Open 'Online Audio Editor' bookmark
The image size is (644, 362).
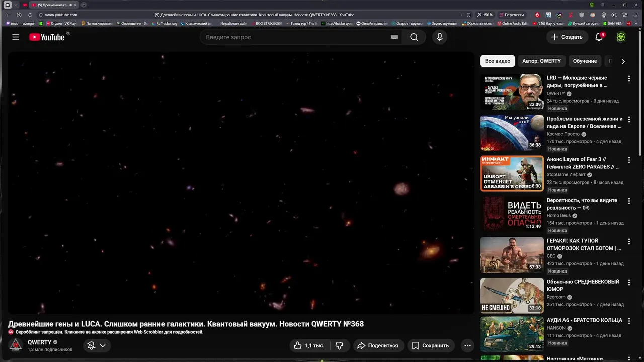pos(512,23)
